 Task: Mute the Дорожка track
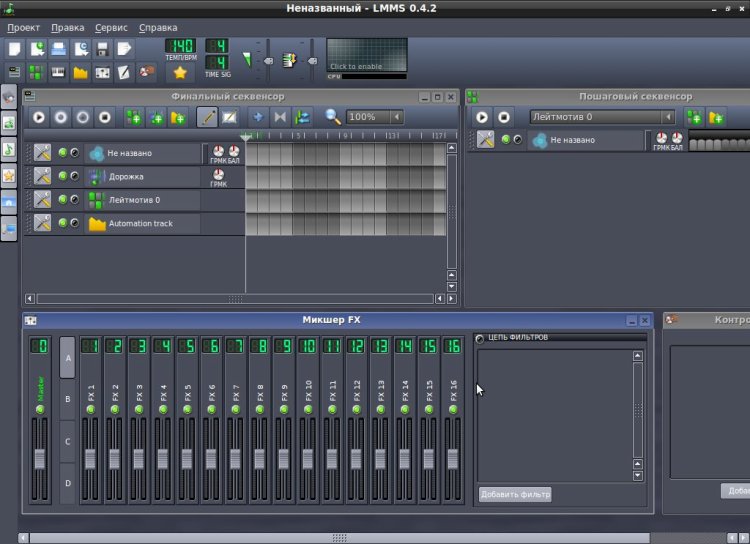tap(63, 176)
